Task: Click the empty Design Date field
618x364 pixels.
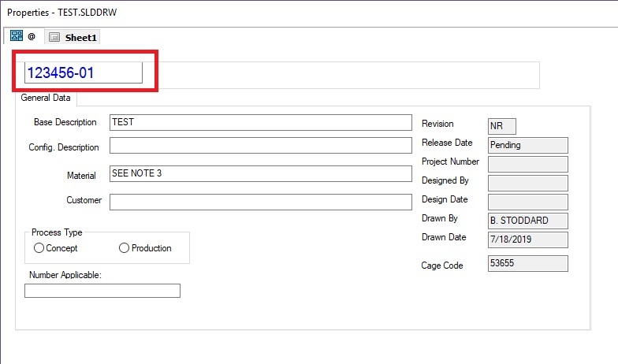Action: point(528,202)
